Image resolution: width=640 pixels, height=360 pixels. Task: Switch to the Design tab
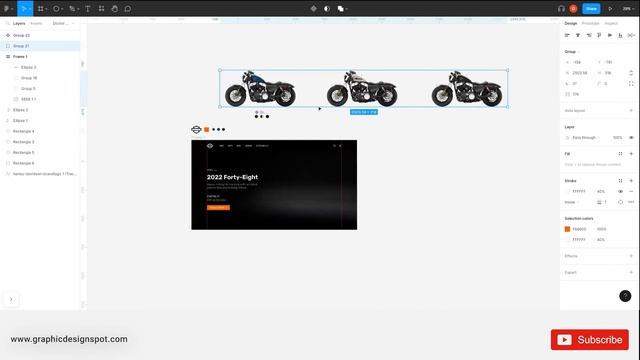(571, 23)
